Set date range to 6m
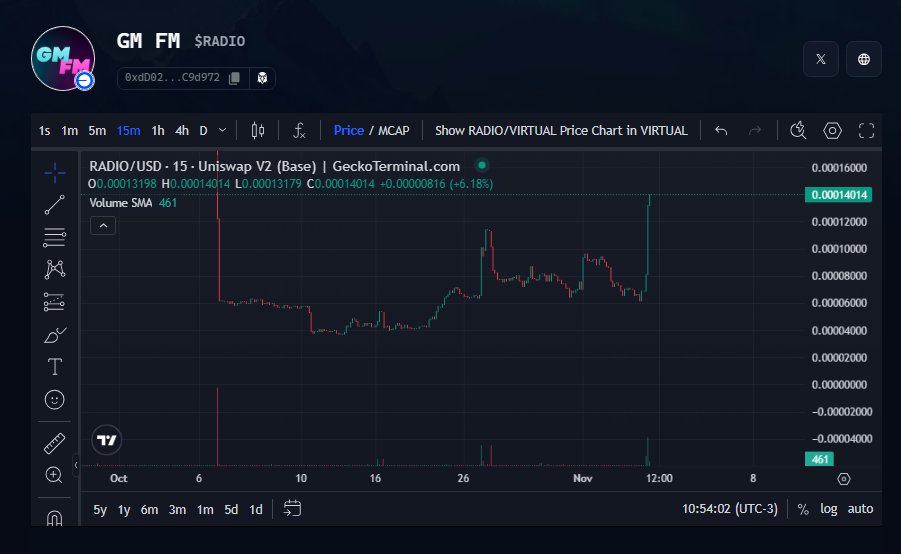 (149, 510)
